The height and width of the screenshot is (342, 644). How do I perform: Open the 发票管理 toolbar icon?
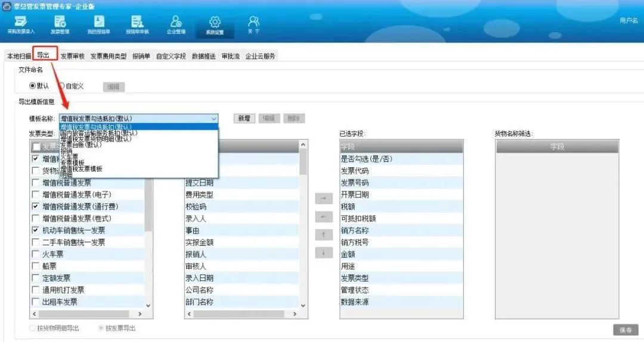(60, 24)
